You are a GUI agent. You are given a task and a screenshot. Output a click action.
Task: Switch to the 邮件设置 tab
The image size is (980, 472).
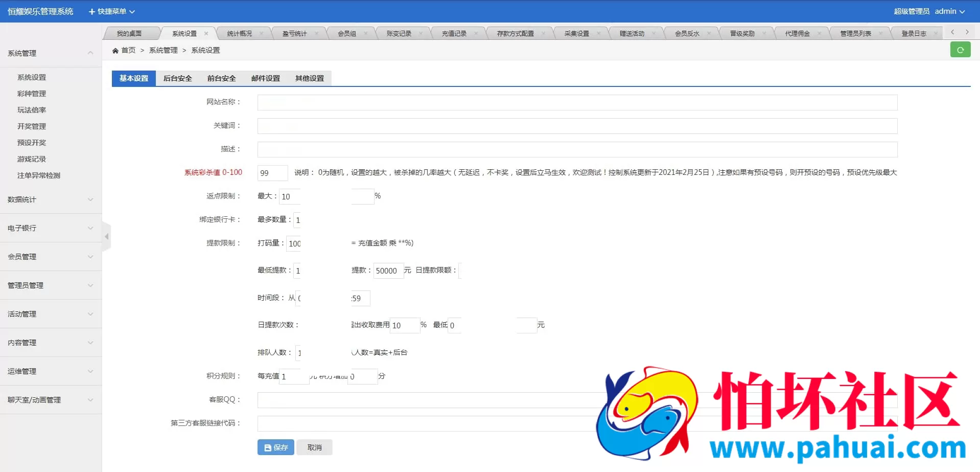[x=265, y=78]
